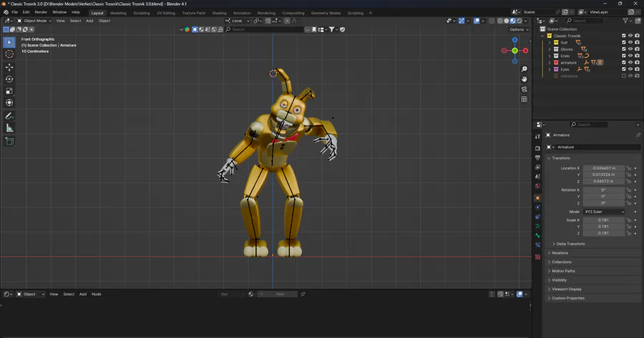Click the blue Z axis gizmo ball
The width and height of the screenshot is (644, 338).
click(514, 40)
